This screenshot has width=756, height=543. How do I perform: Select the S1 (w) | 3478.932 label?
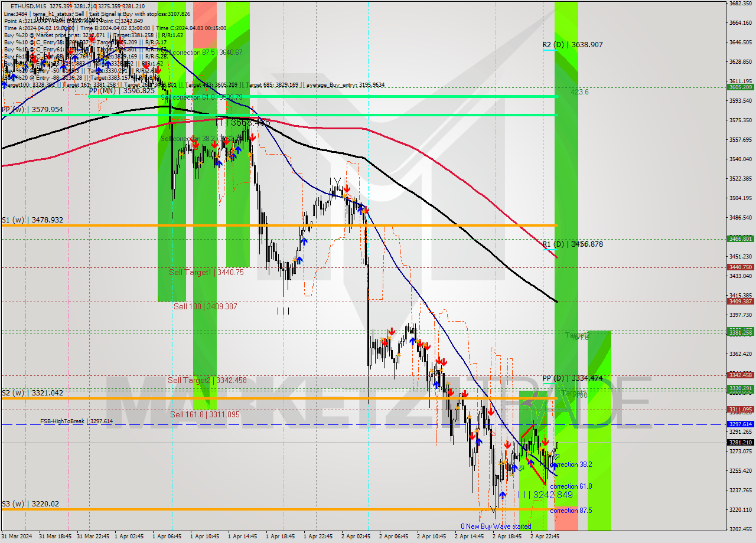(x=32, y=220)
